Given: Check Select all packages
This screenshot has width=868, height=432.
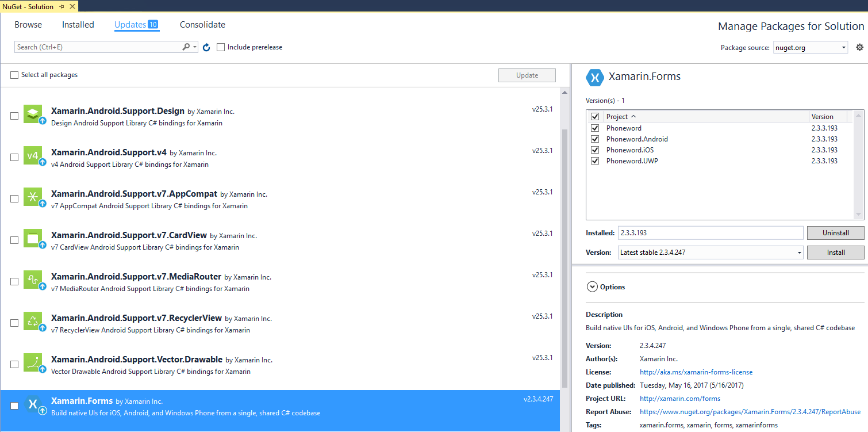Looking at the screenshot, I should point(14,75).
